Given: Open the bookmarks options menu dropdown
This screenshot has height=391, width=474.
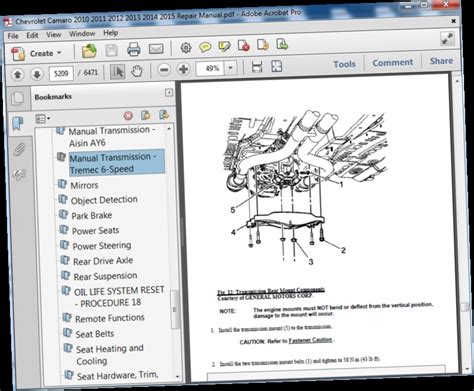Looking at the screenshot, I should point(43,119).
